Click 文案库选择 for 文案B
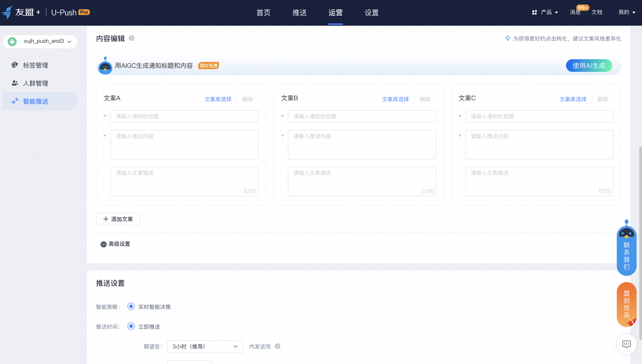The image size is (642, 364). pyautogui.click(x=396, y=99)
